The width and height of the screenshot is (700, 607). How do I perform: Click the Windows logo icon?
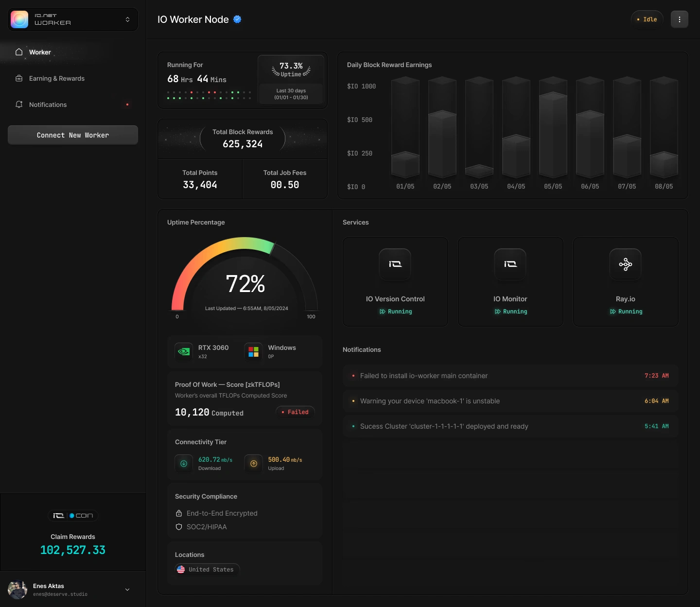pos(254,351)
